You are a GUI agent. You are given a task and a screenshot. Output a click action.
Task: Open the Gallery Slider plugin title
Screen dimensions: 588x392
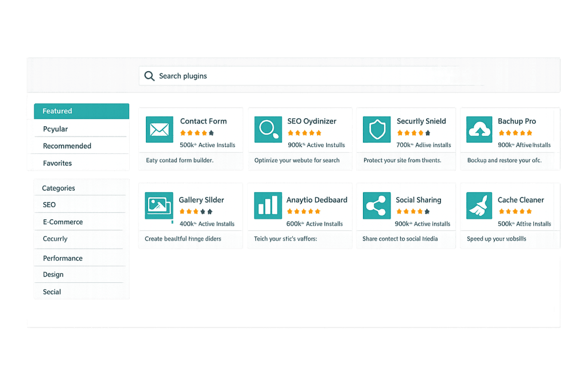[202, 200]
